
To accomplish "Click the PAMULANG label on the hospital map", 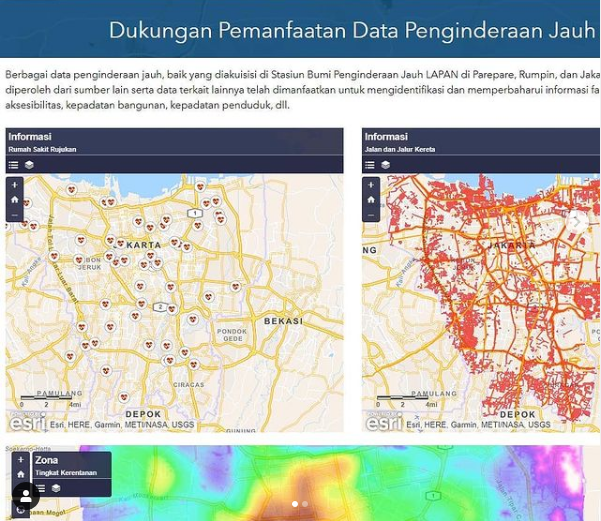I will click(59, 393).
